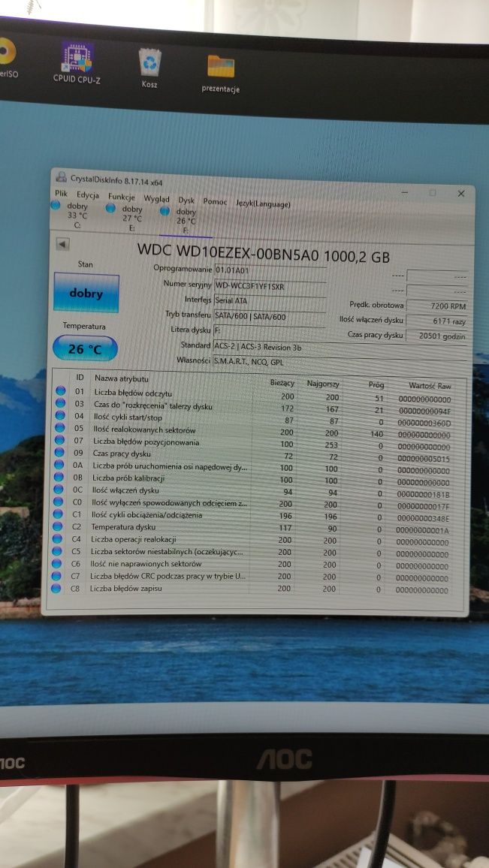The width and height of the screenshot is (489, 868).
Task: Open the Pomoc menu
Action: coord(215,202)
